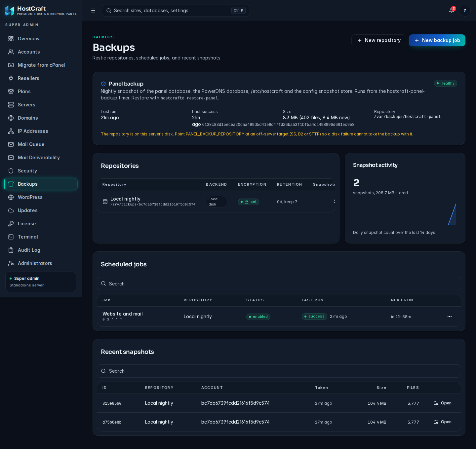Viewport: 476px width, 449px height.
Task: Click the Local disk backend badge
Action: (x=217, y=202)
